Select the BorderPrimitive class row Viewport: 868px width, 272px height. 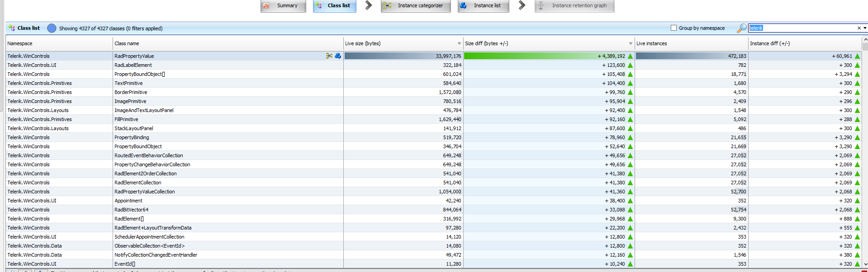point(433,92)
